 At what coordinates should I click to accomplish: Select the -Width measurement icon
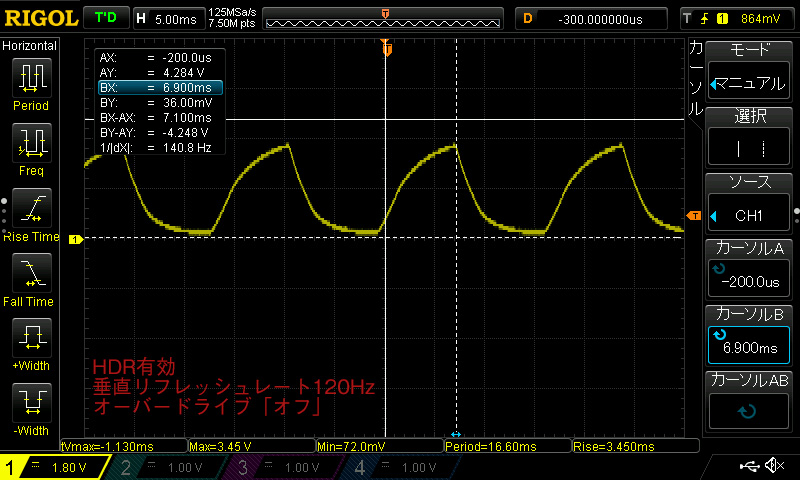32,402
